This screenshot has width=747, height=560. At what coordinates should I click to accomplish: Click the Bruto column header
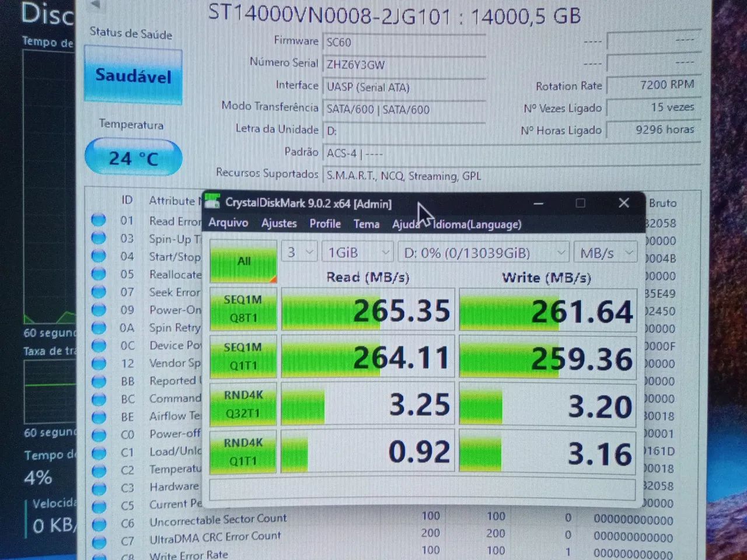click(662, 203)
